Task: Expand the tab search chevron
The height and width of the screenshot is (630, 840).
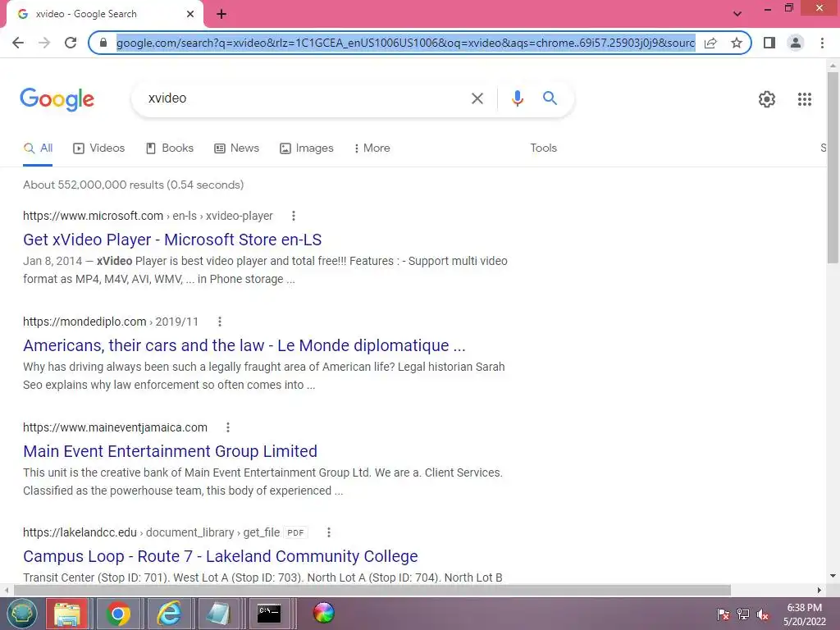Action: point(737,13)
